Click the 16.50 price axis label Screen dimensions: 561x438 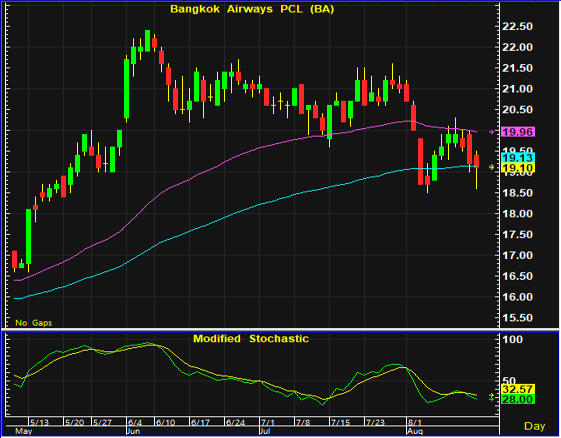pyautogui.click(x=517, y=276)
